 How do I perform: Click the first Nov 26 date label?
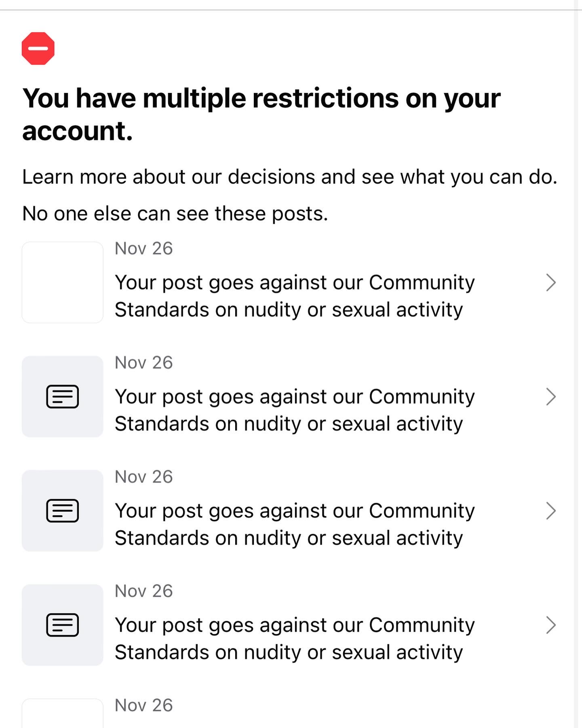tap(144, 248)
